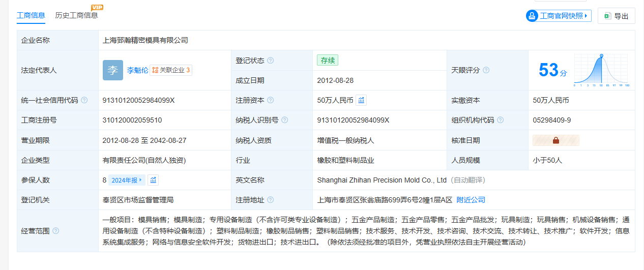Click the 53分 score value
Screen dimensions: 644x270
(552, 70)
